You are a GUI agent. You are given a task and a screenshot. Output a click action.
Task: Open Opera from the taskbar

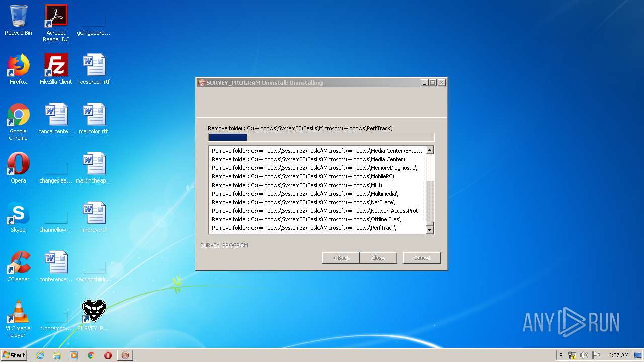(108, 355)
